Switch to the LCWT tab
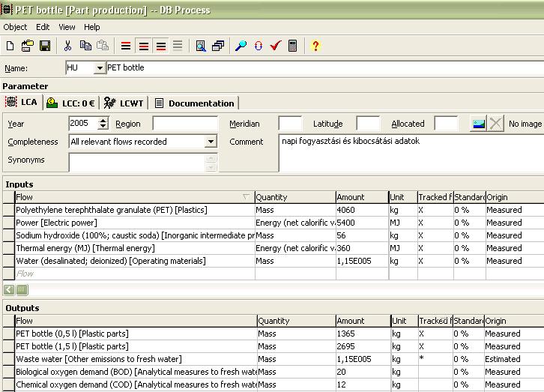The image size is (544, 392). [124, 103]
